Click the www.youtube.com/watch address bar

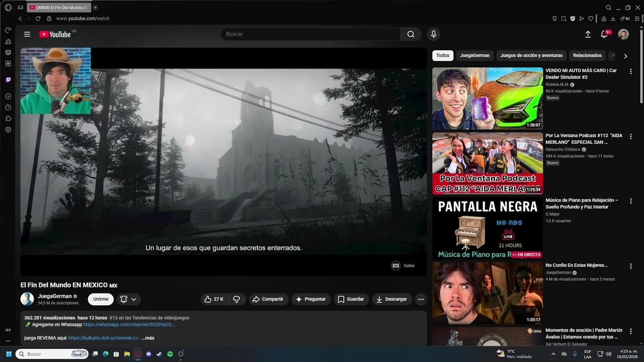coord(83,19)
